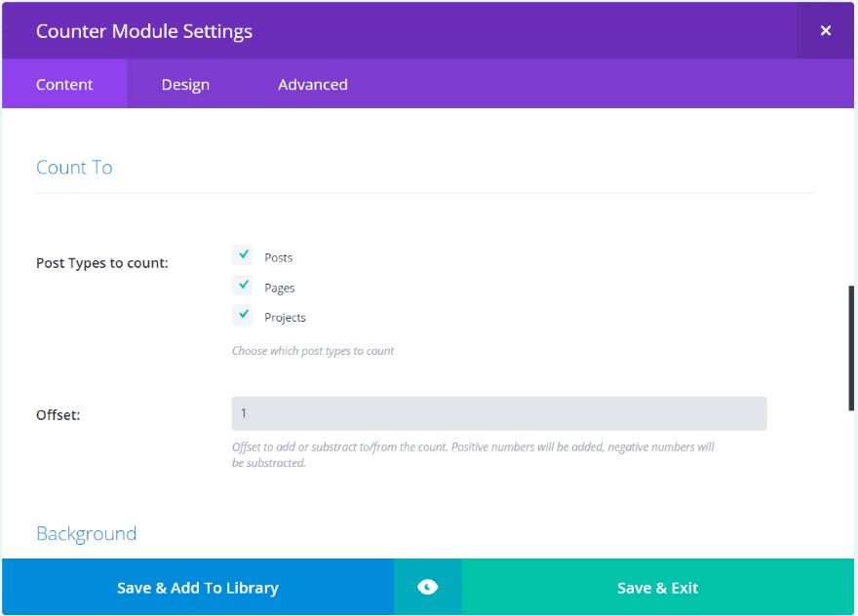Click the 'Post Types to count:' label
858x616 pixels.
102,263
